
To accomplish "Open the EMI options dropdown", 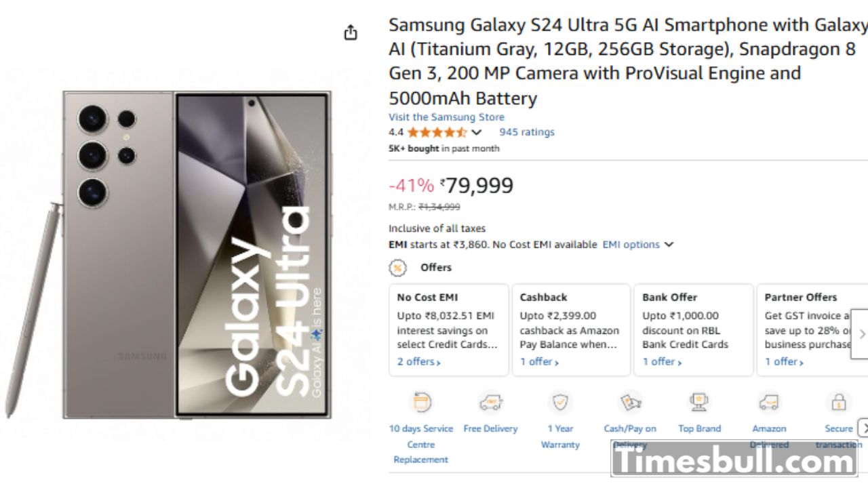I will coord(637,245).
